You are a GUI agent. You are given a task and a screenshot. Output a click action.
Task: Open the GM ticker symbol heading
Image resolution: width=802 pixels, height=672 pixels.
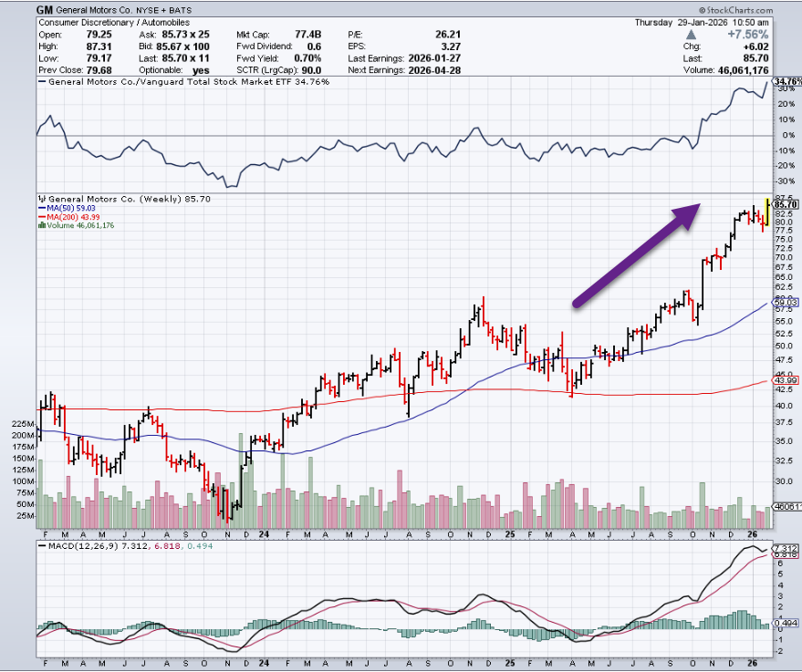43,10
